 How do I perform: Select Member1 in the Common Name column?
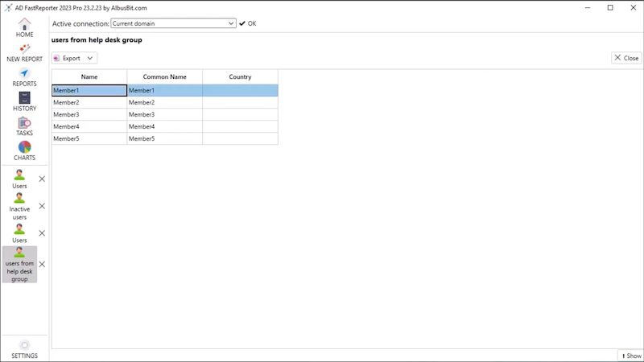click(x=165, y=90)
